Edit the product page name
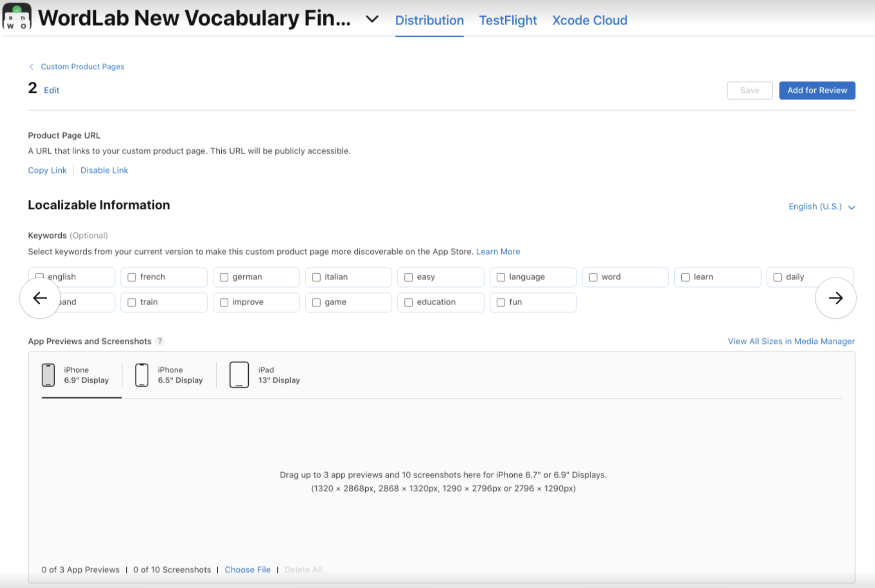 click(52, 90)
